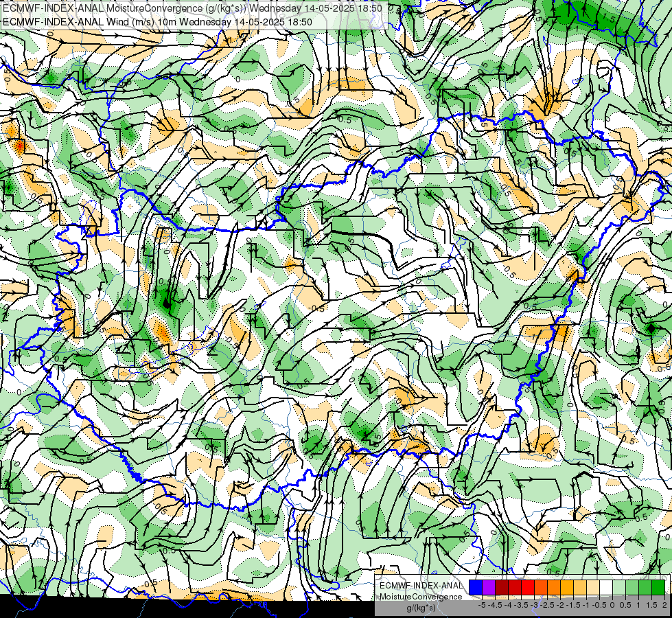The width and height of the screenshot is (672, 618).
Task: Click the -3.5 tick label on legend
Action: [522, 605]
